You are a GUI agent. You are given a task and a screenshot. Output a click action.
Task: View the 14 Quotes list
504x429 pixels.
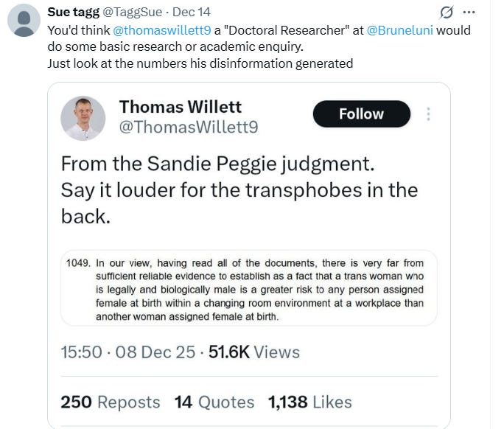coord(214,402)
